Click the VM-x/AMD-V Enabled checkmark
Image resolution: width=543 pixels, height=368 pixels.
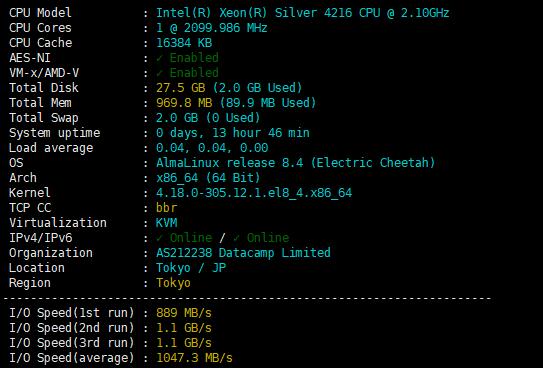159,73
